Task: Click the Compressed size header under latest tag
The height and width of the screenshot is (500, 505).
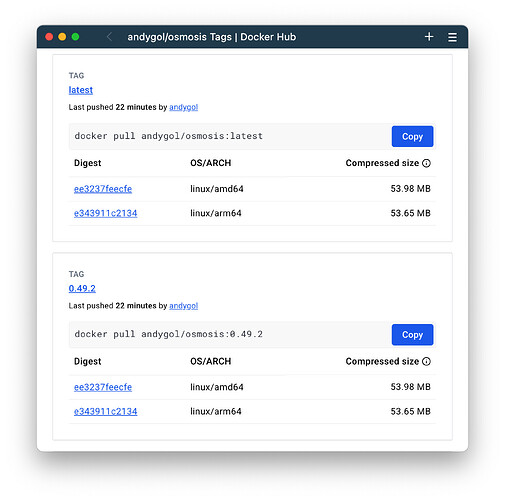Action: pyautogui.click(x=382, y=163)
